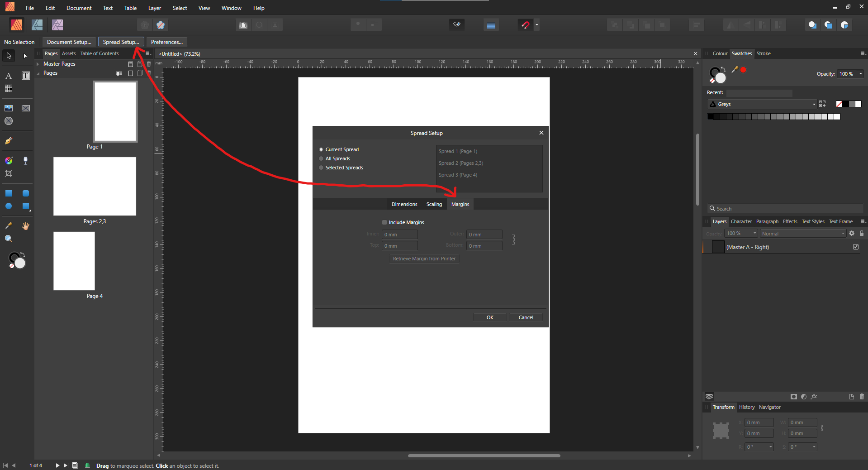868x470 pixels.
Task: Click the add swatch grid icon
Action: (822, 104)
